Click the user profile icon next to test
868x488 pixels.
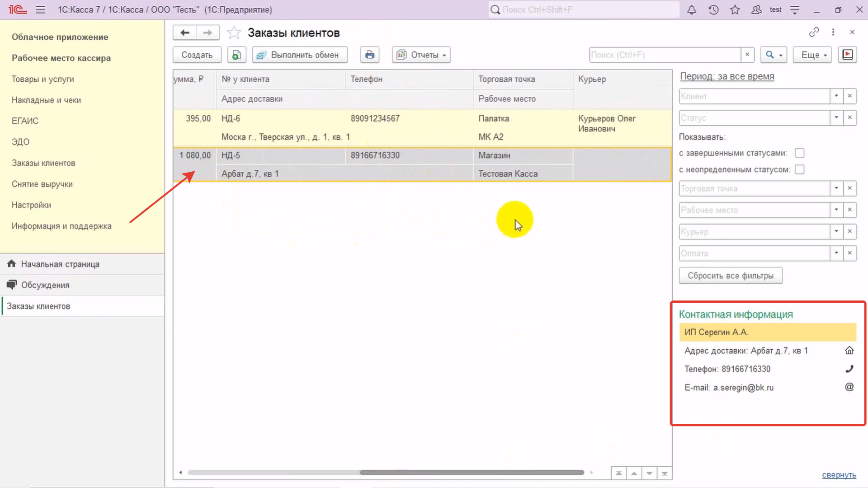[x=756, y=9]
